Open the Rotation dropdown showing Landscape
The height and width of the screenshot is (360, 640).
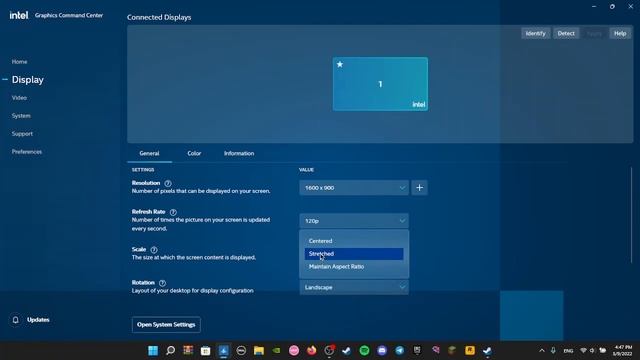[x=354, y=287]
